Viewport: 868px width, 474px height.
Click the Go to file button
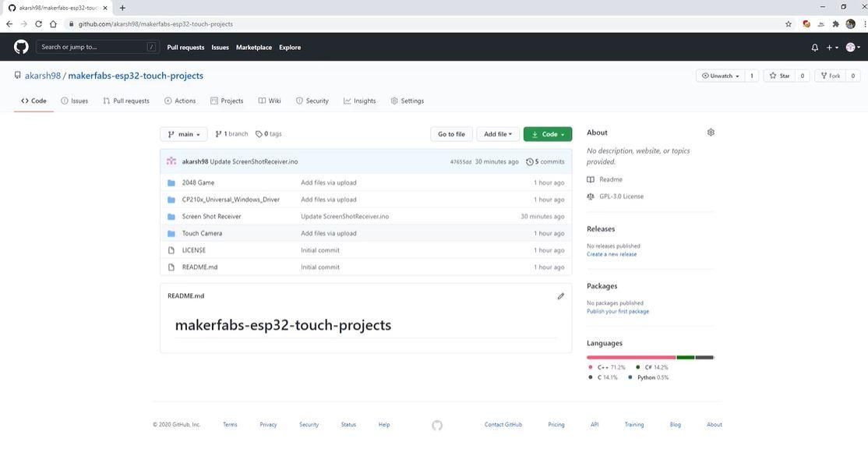(451, 134)
